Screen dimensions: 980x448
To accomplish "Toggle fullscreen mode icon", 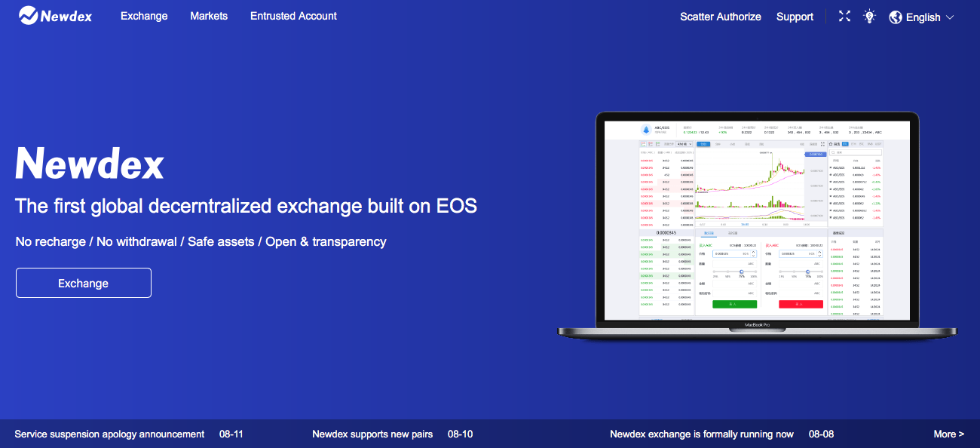I will click(x=844, y=16).
